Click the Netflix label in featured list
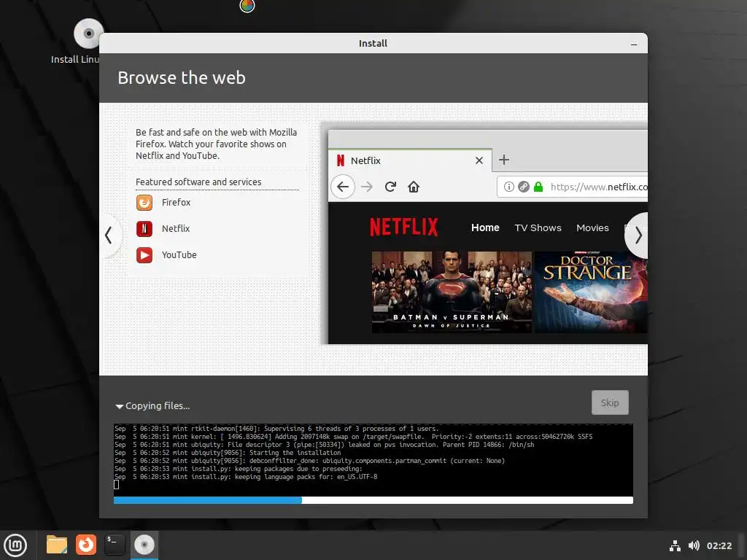747x560 pixels. (x=175, y=228)
